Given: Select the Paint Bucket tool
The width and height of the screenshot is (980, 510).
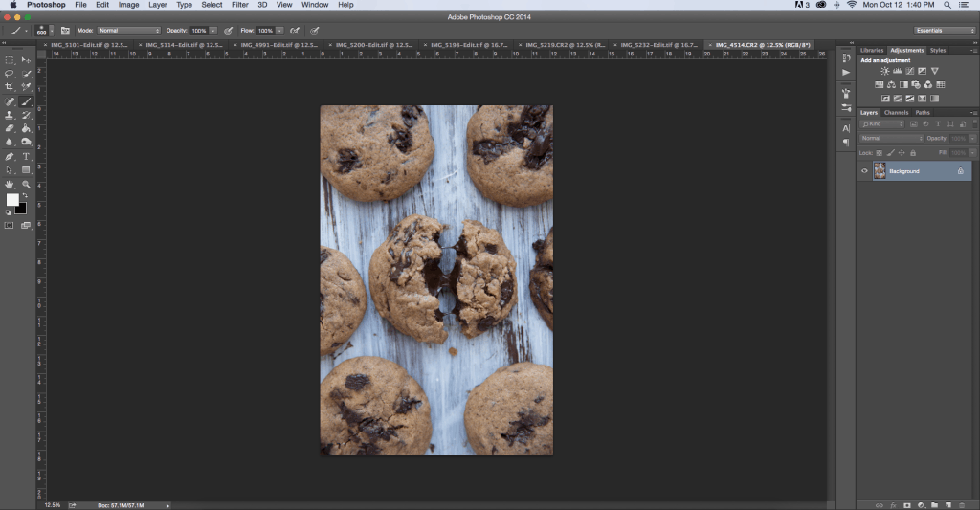Looking at the screenshot, I should coord(26,129).
